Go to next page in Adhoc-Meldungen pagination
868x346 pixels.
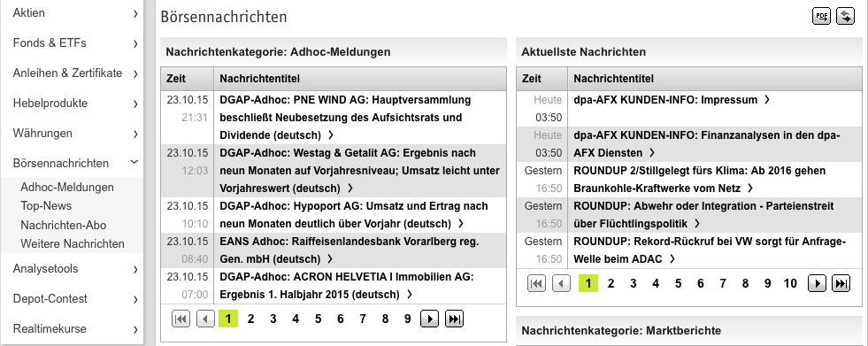tap(429, 319)
